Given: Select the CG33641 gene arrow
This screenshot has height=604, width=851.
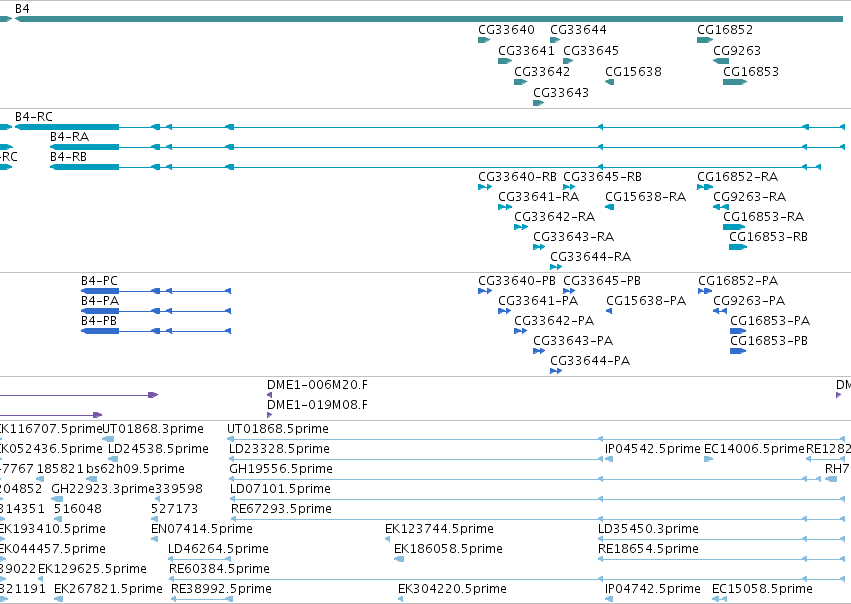Looking at the screenshot, I should (505, 61).
